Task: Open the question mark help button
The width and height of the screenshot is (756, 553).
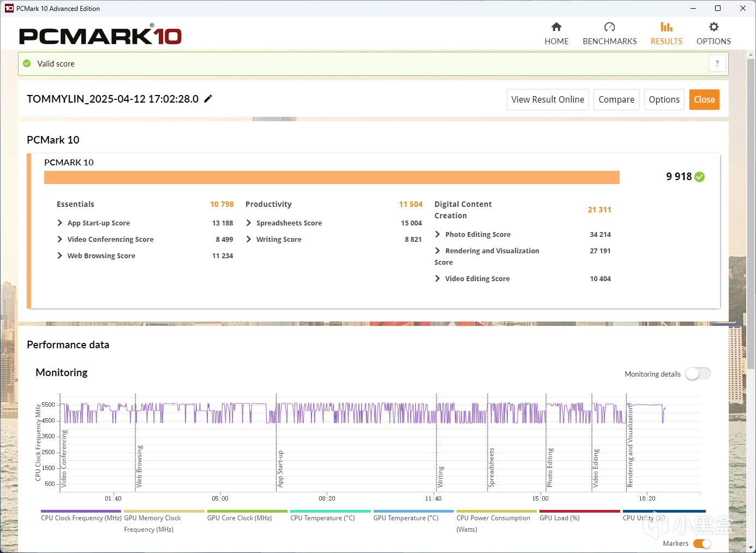Action: pyautogui.click(x=717, y=64)
